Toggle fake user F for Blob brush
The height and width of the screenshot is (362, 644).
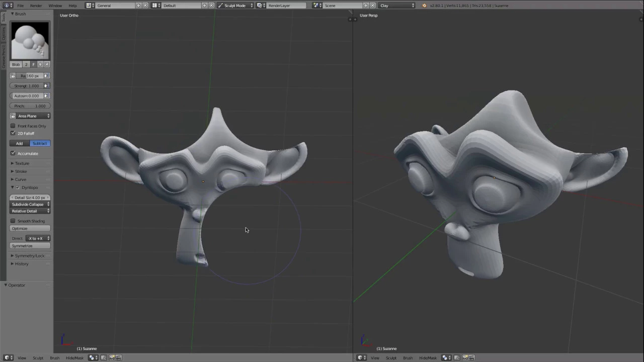coord(34,64)
